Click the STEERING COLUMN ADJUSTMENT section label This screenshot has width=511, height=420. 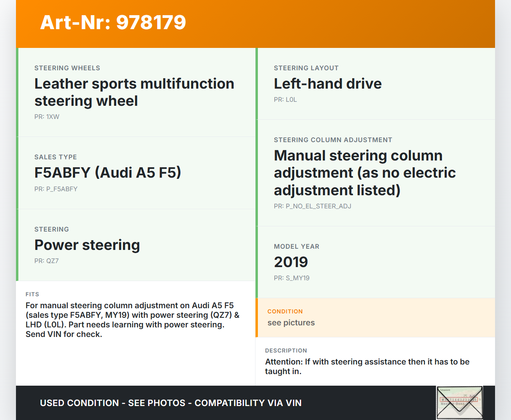coord(333,140)
